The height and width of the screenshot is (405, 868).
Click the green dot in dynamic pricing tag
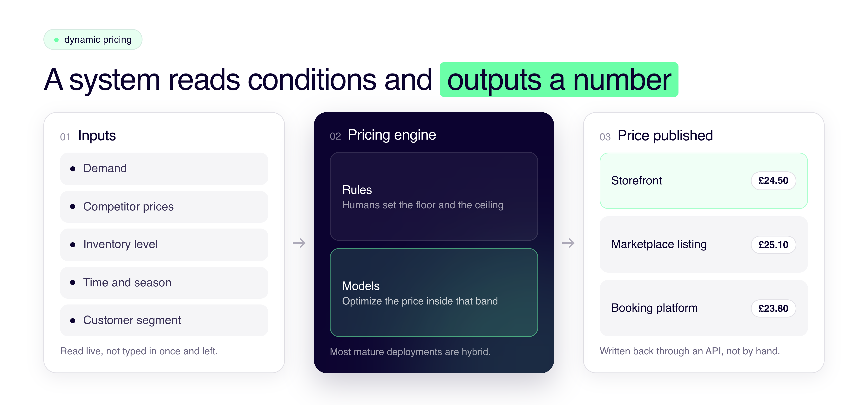coord(56,40)
